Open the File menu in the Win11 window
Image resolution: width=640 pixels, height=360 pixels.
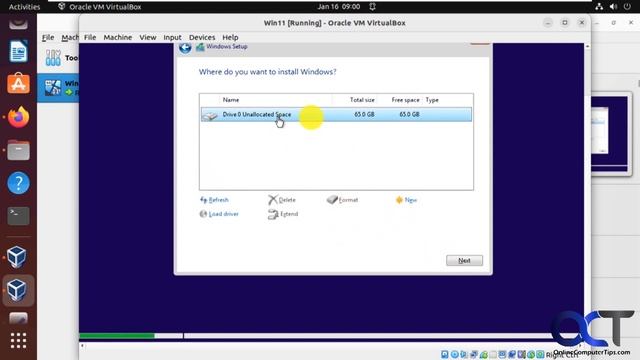tap(90, 37)
